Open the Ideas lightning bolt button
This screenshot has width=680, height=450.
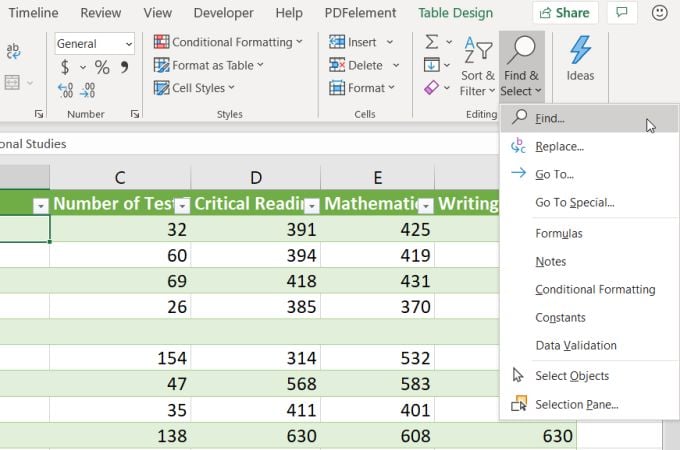click(580, 60)
